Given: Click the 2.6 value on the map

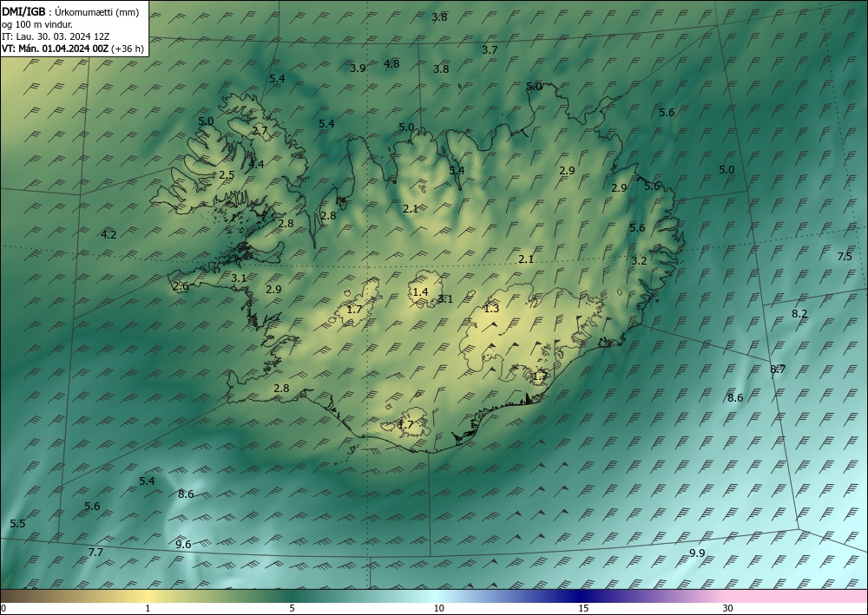Looking at the screenshot, I should pos(181,286).
